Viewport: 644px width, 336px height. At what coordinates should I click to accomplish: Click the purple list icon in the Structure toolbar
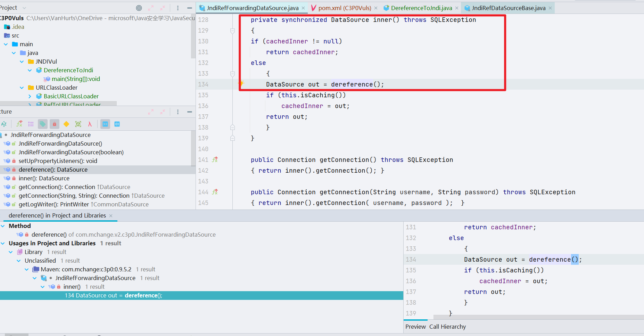[x=31, y=124]
